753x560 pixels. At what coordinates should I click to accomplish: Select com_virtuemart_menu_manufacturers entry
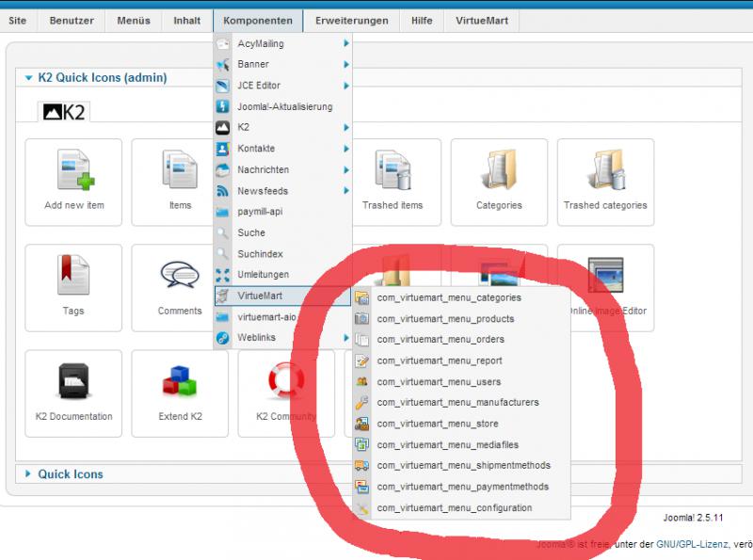(461, 403)
